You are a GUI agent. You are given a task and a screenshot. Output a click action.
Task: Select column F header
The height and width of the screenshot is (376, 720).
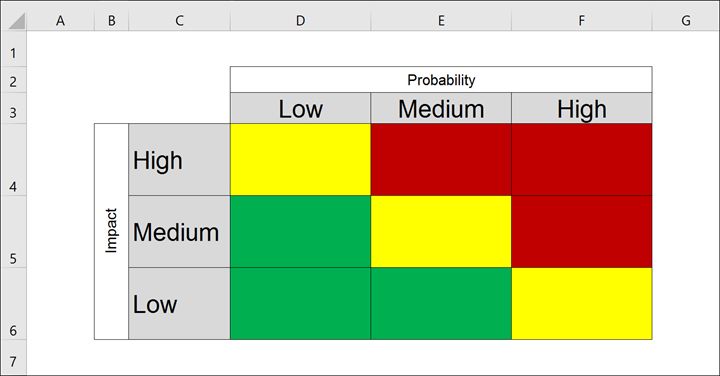581,20
